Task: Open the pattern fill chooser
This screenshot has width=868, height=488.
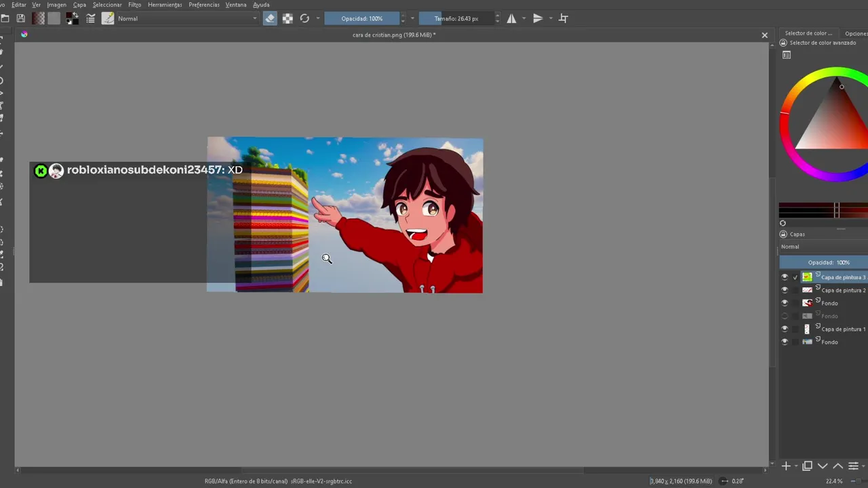Action: click(x=54, y=18)
